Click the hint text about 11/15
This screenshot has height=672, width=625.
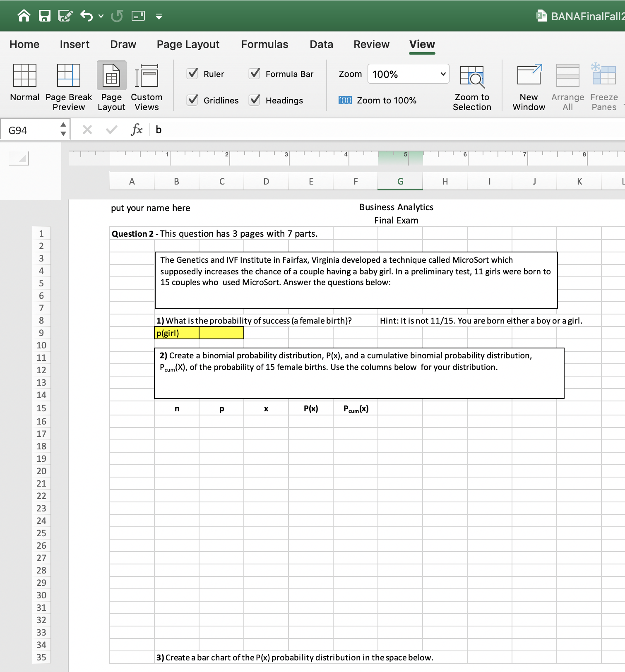(x=481, y=321)
